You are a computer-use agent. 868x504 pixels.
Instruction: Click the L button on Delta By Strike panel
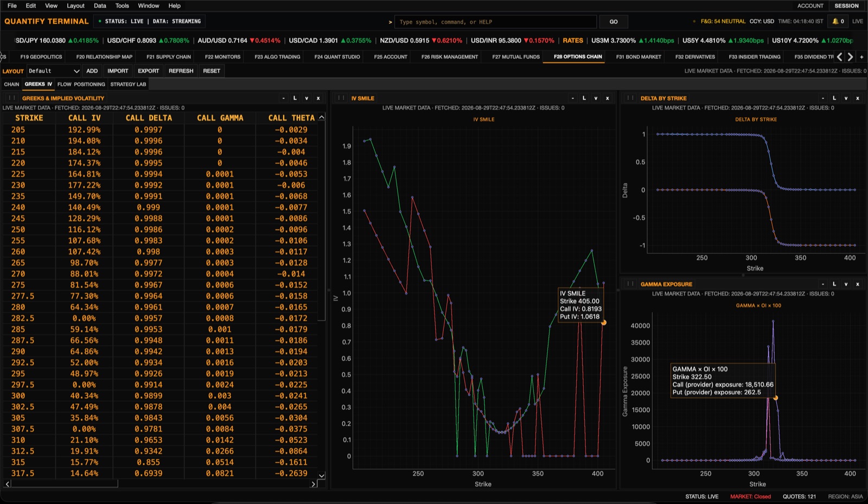834,98
